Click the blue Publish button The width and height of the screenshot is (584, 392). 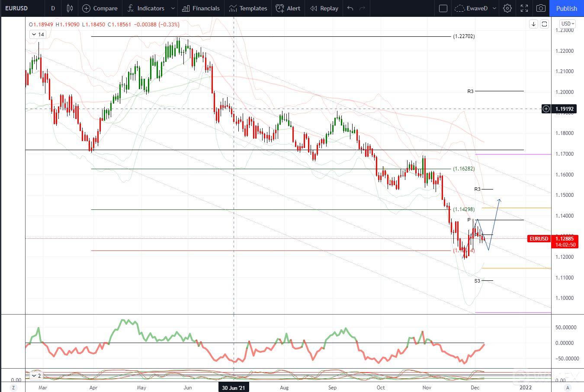click(x=566, y=8)
